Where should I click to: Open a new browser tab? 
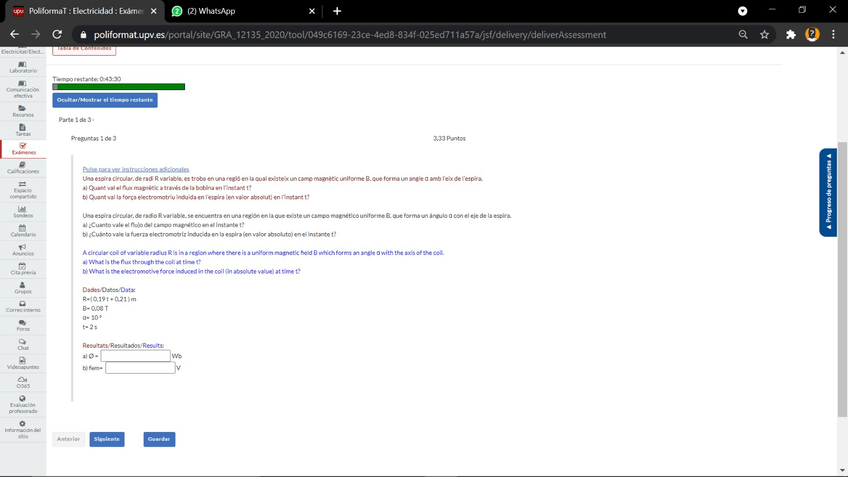point(337,11)
